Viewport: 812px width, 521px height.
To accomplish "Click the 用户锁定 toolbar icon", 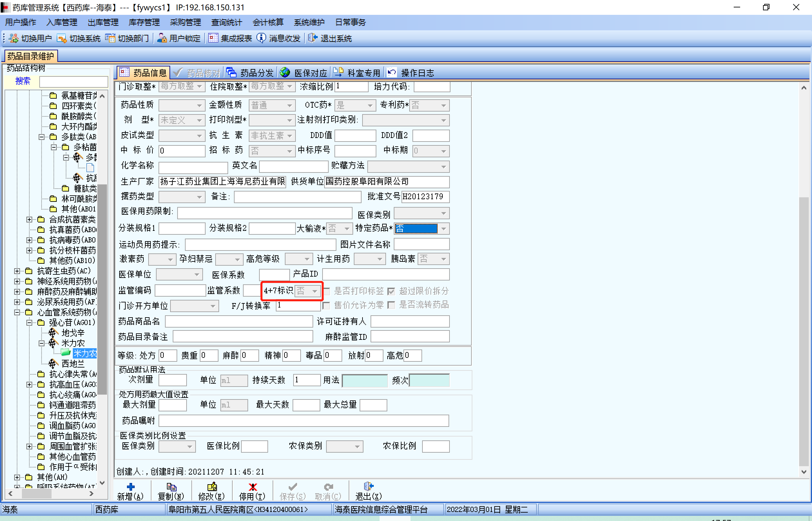I will click(x=162, y=38).
